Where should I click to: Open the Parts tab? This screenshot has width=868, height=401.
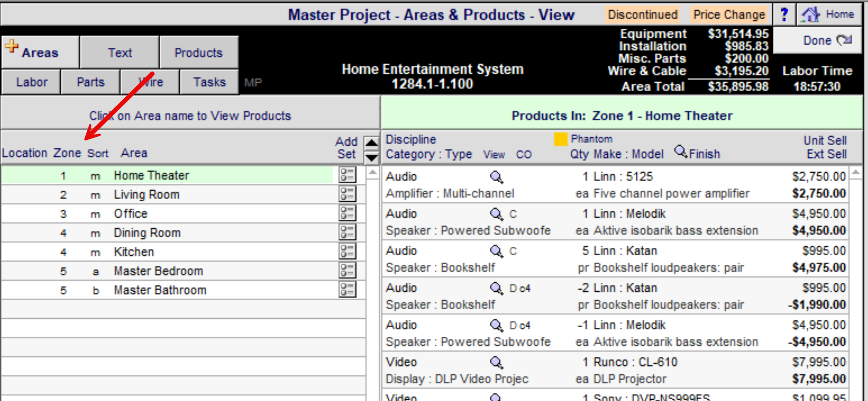coord(90,82)
